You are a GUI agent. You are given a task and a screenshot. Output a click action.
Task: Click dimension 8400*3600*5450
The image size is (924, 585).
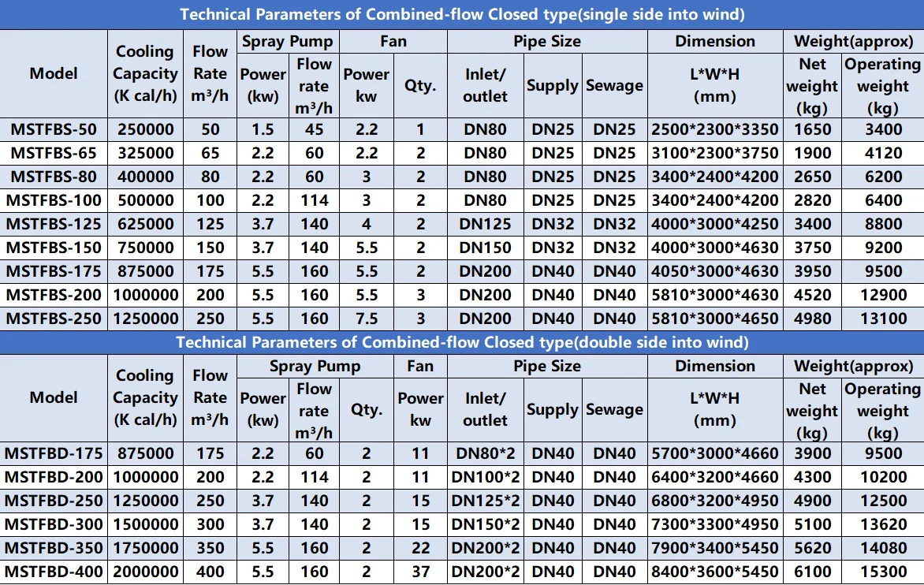pos(715,572)
